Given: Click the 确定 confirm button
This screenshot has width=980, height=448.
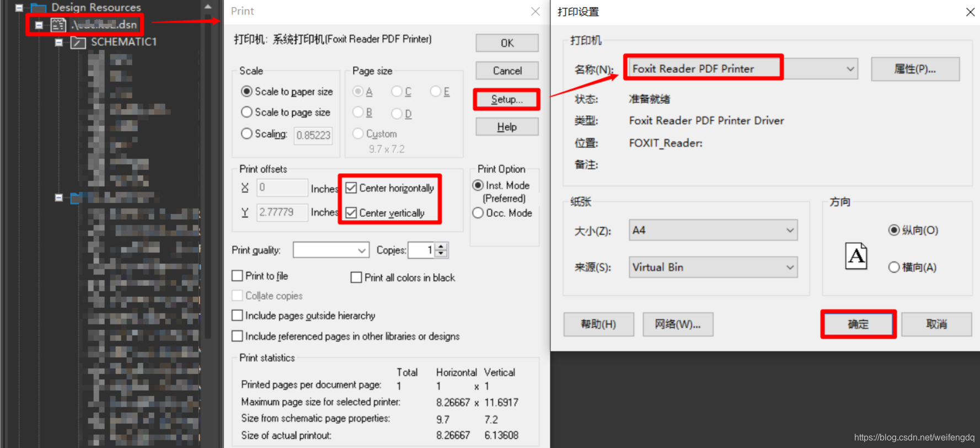Looking at the screenshot, I should (x=858, y=324).
